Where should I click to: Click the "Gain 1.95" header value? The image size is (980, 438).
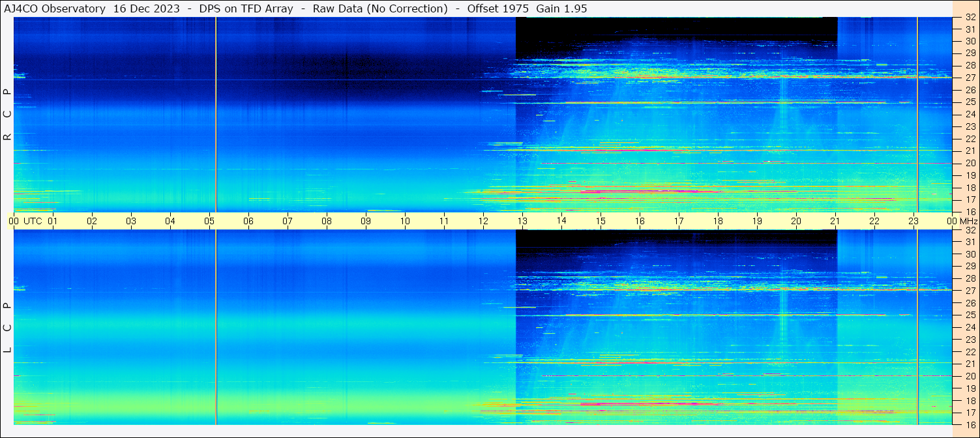pyautogui.click(x=561, y=8)
